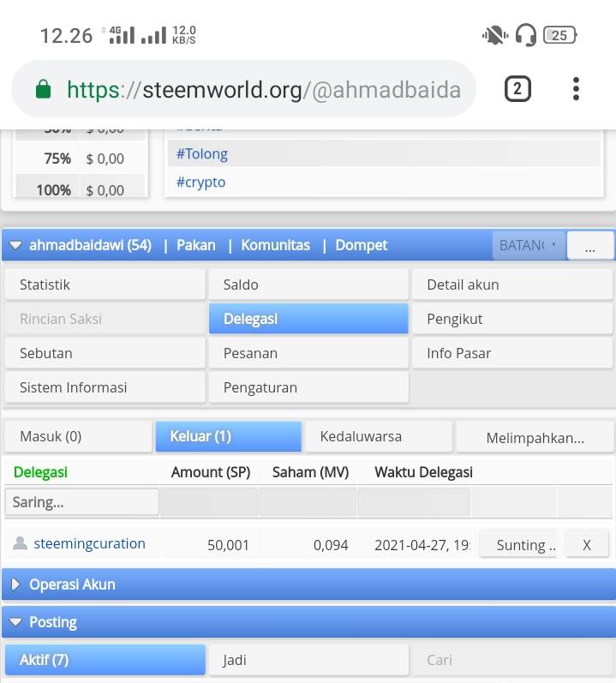Click the ellipsis button next to BATANG
Image resolution: width=616 pixels, height=683 pixels.
(x=590, y=246)
